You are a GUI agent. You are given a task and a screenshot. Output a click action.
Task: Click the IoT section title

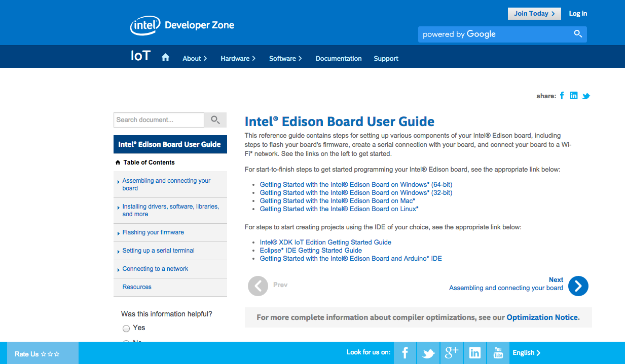tap(140, 56)
